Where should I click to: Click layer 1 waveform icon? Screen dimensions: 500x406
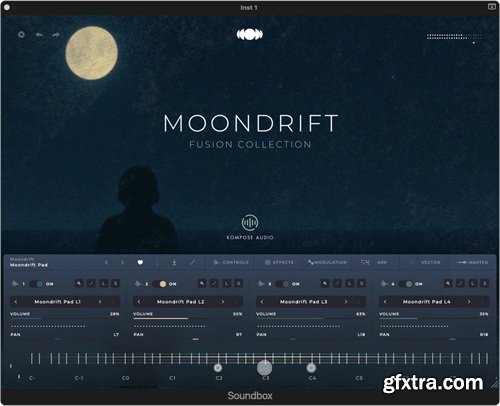(x=15, y=284)
